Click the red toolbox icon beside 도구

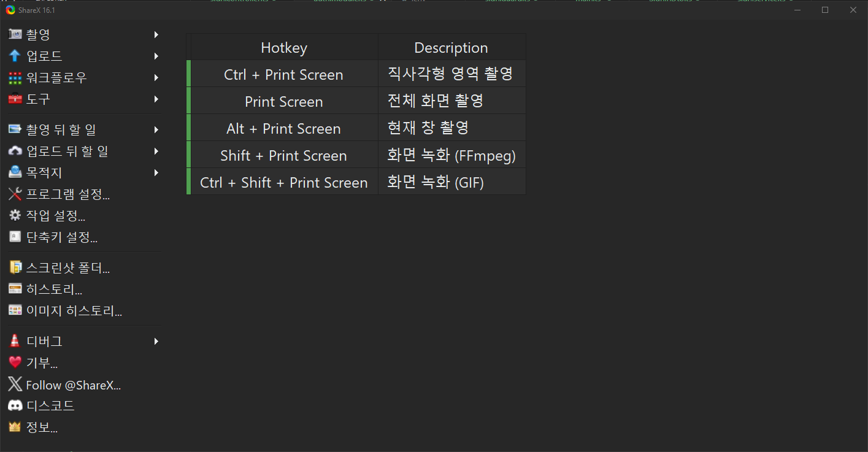(15, 99)
